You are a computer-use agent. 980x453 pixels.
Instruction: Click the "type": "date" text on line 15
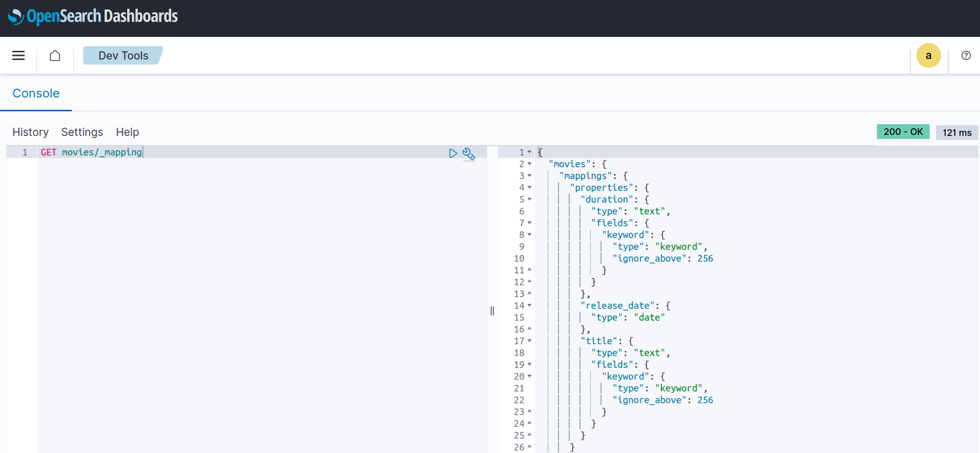pos(628,318)
